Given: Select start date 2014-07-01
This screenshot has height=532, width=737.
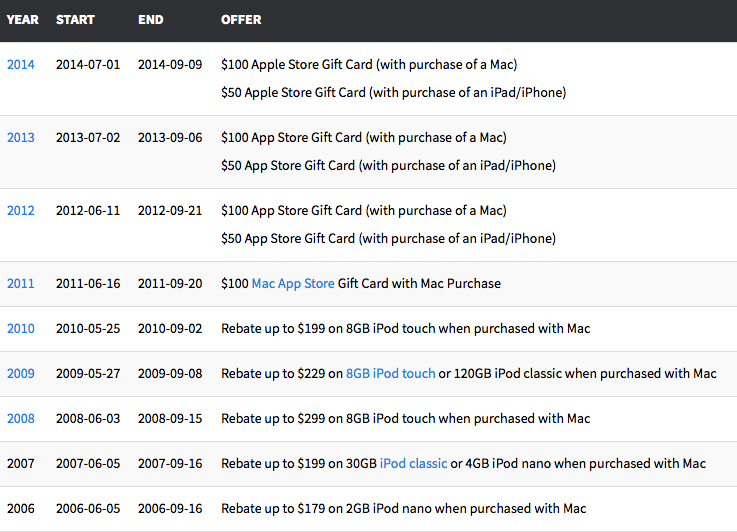Looking at the screenshot, I should (88, 64).
